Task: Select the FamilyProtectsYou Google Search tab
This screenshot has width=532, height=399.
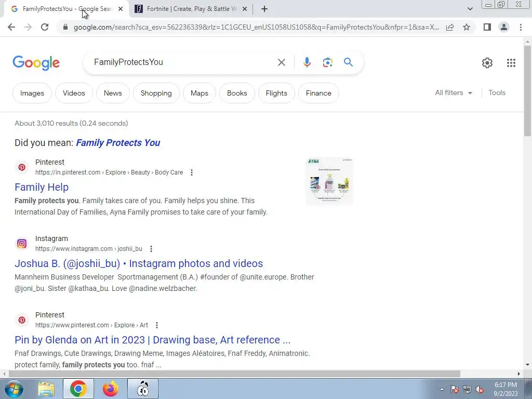Action: [66, 9]
